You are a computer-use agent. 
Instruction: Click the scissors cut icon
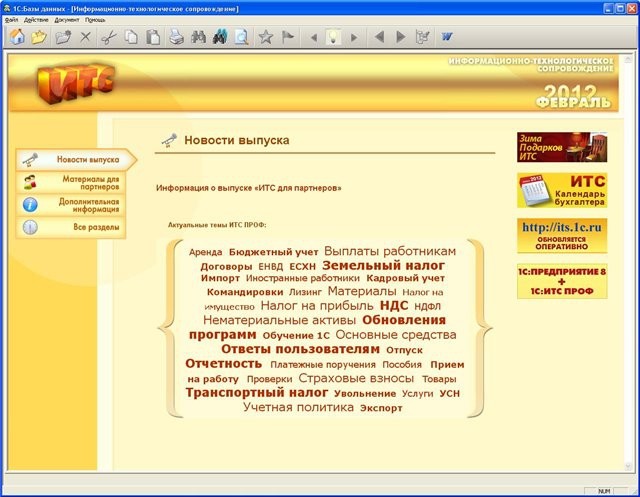coord(109,37)
